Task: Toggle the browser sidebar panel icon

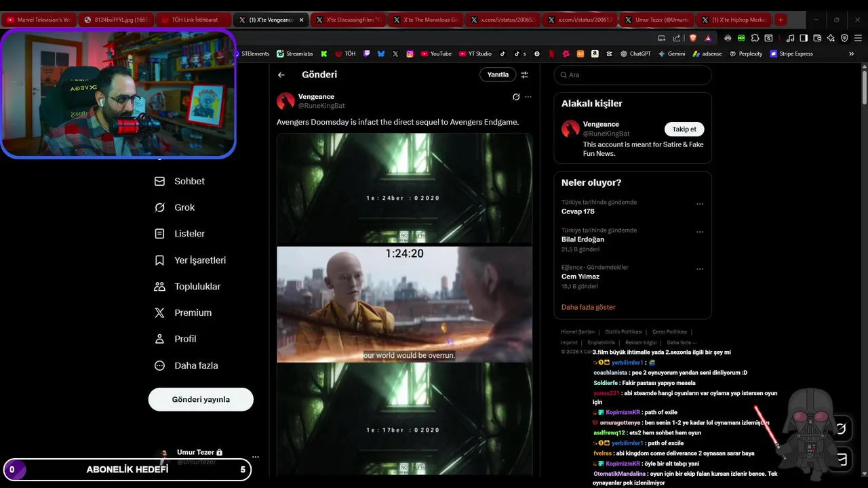Action: click(804, 38)
